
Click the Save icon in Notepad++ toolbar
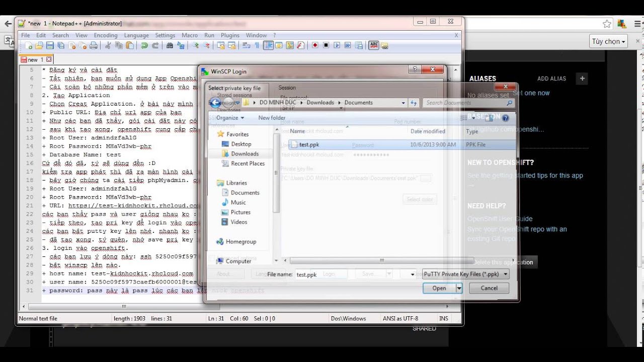tap(50, 45)
